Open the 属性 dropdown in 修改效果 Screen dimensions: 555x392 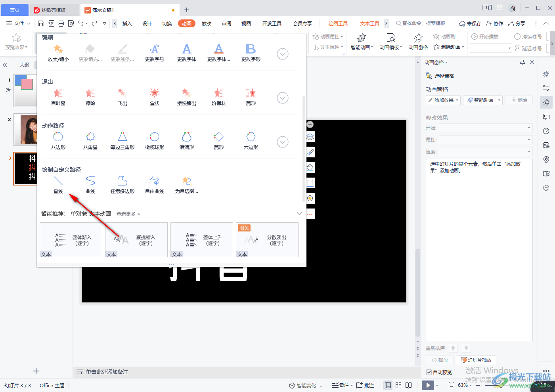click(486, 140)
